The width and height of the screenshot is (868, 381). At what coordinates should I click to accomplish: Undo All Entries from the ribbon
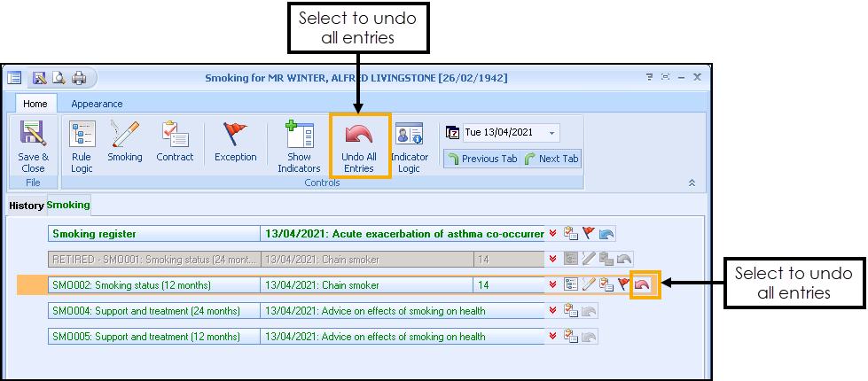(x=359, y=146)
